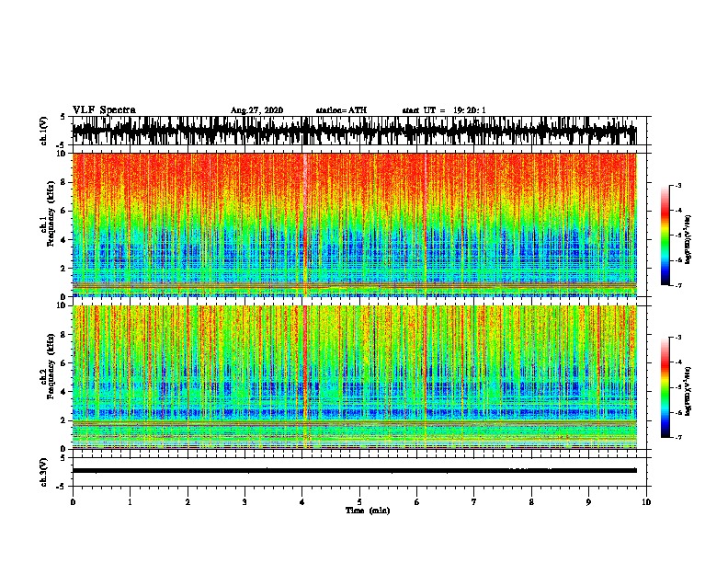Click the "7" tick on the time axis
The height and width of the screenshot is (563, 728).
474,502
